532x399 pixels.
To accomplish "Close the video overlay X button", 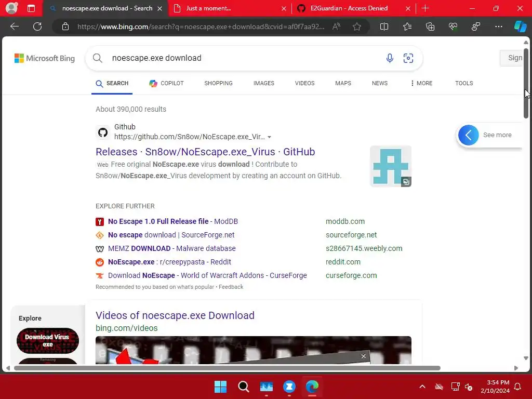I will [x=363, y=356].
